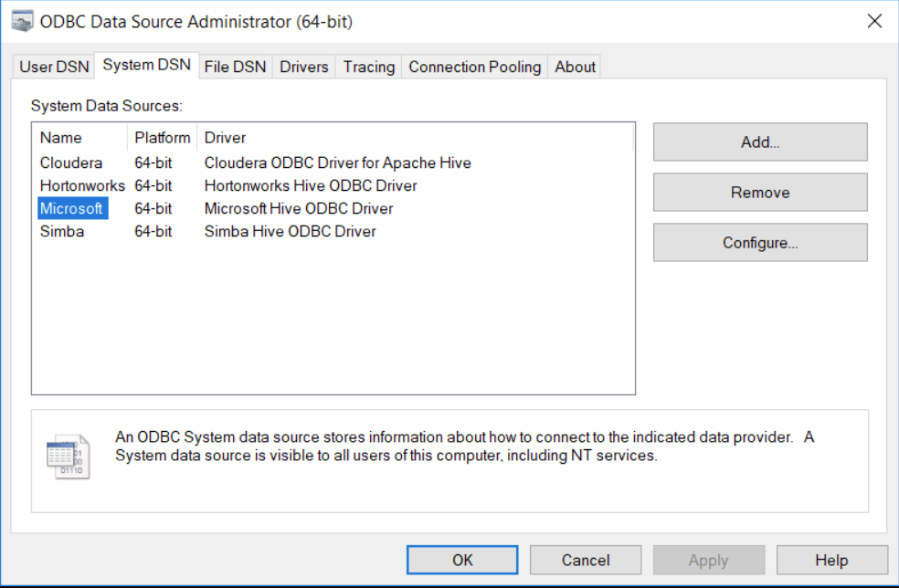Click the Cancel button

click(x=586, y=560)
